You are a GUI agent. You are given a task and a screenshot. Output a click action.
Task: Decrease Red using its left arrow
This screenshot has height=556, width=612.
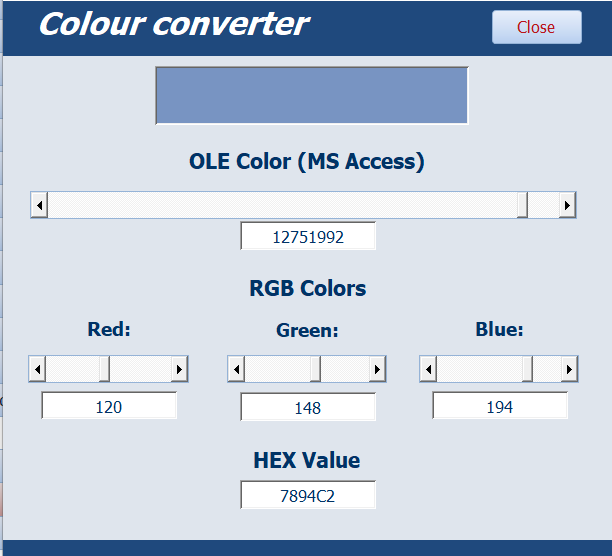pyautogui.click(x=37, y=369)
